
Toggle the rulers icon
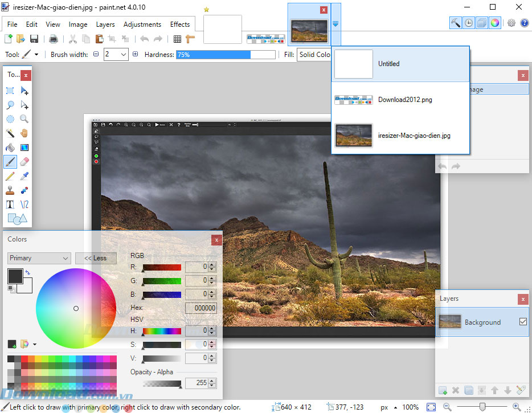(x=190, y=39)
